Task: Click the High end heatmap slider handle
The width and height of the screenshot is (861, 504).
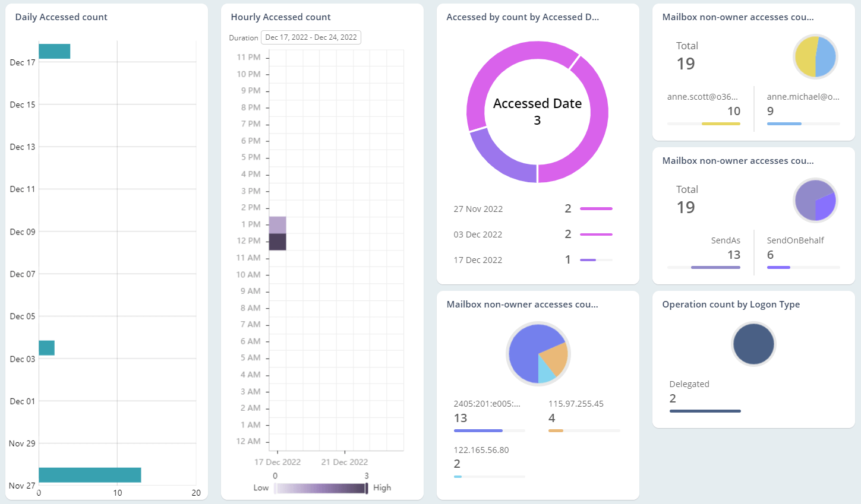Action: coord(367,488)
